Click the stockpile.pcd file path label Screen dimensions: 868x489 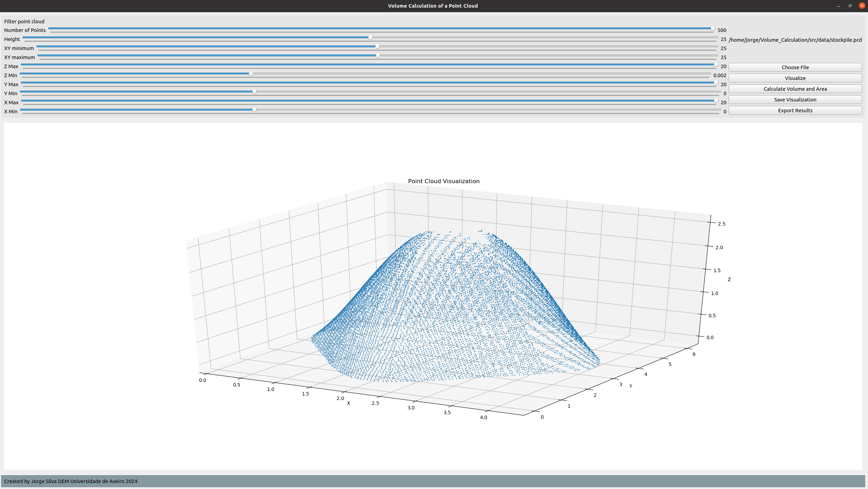click(795, 40)
